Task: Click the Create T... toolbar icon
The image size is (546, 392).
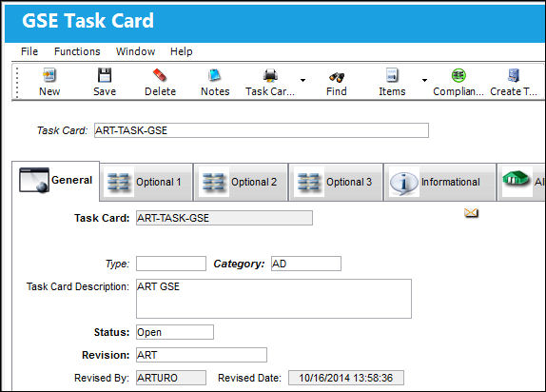Action: (x=514, y=75)
